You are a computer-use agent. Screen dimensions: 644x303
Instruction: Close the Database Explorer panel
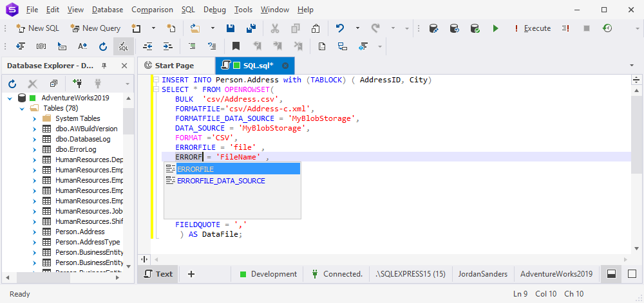(x=124, y=66)
